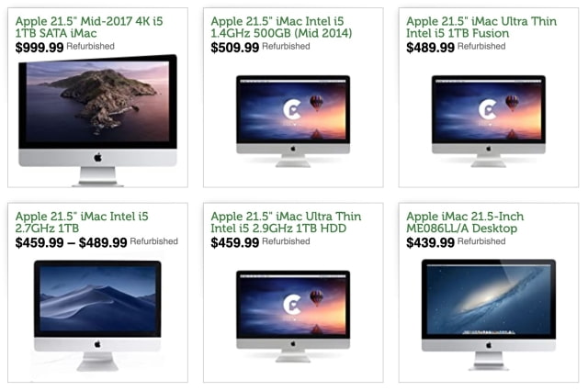588x391 pixels.
Task: Click the $999.99 price of the 4K iMac
Action: point(40,48)
